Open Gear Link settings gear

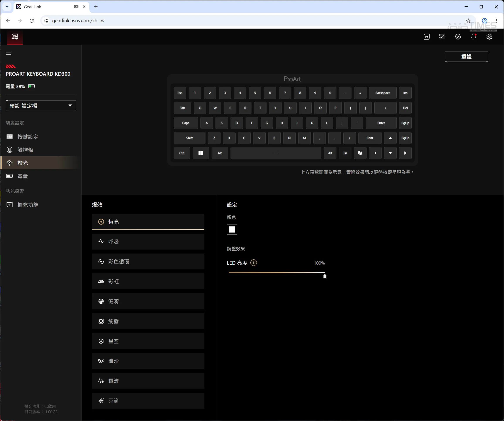[x=489, y=37]
